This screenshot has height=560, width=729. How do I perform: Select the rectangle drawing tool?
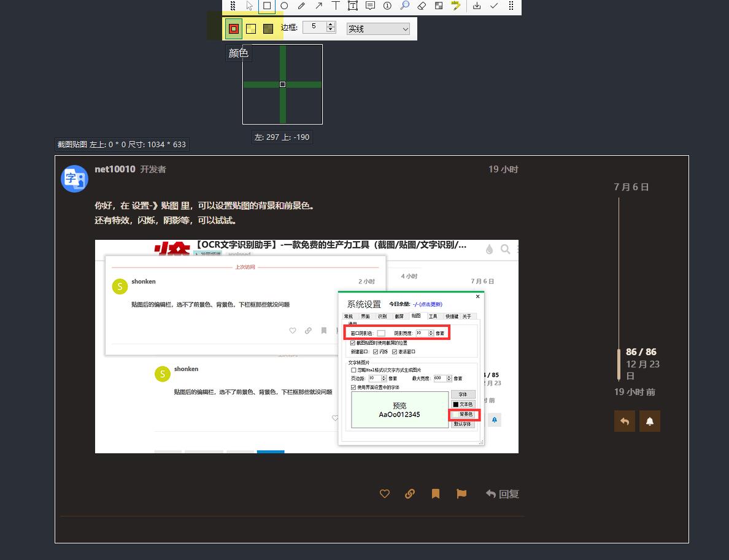pyautogui.click(x=267, y=6)
